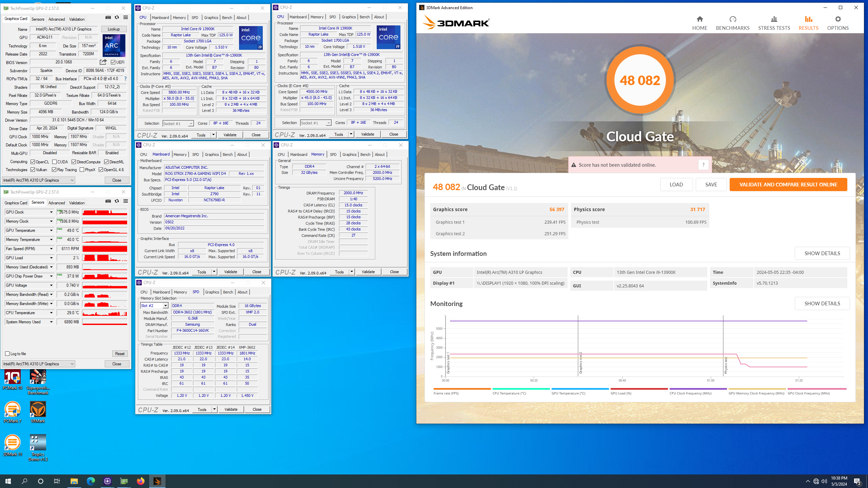
Task: Open About tab in Memory CPU-Z window
Action: [379, 155]
